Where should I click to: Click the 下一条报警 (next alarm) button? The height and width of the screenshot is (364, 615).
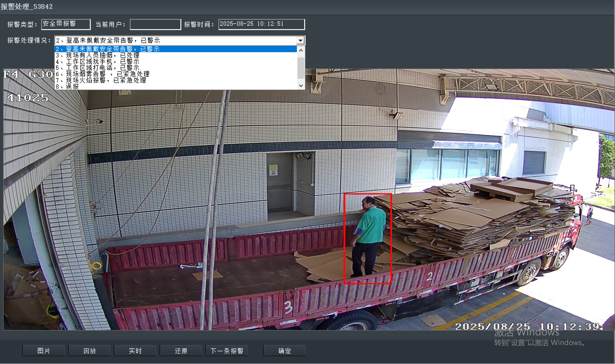click(226, 350)
